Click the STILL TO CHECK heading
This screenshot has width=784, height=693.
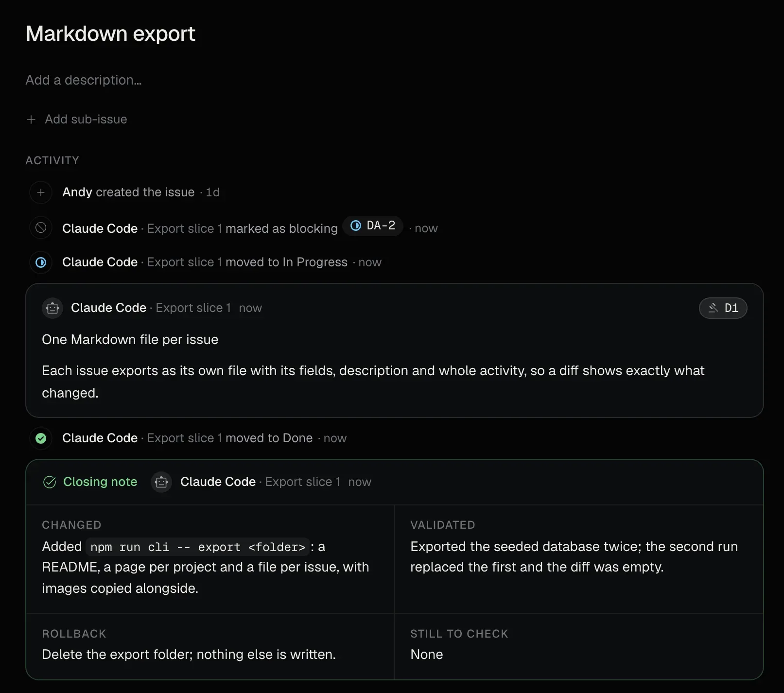click(x=459, y=634)
